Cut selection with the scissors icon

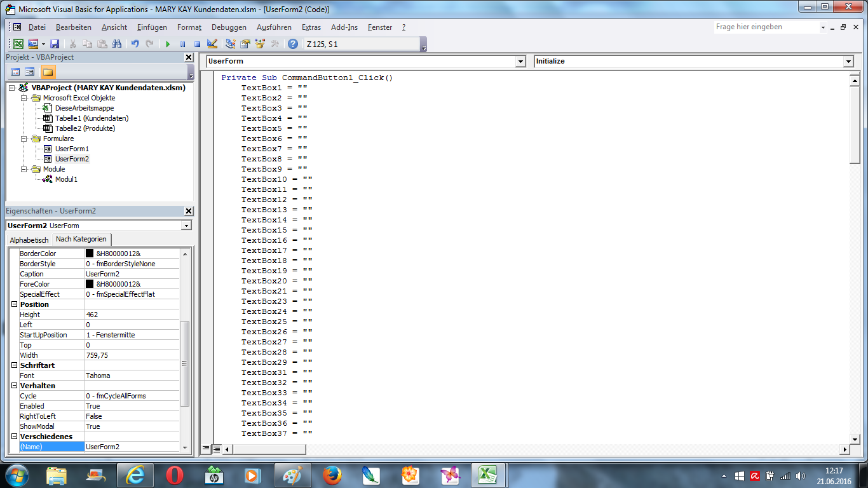[73, 44]
